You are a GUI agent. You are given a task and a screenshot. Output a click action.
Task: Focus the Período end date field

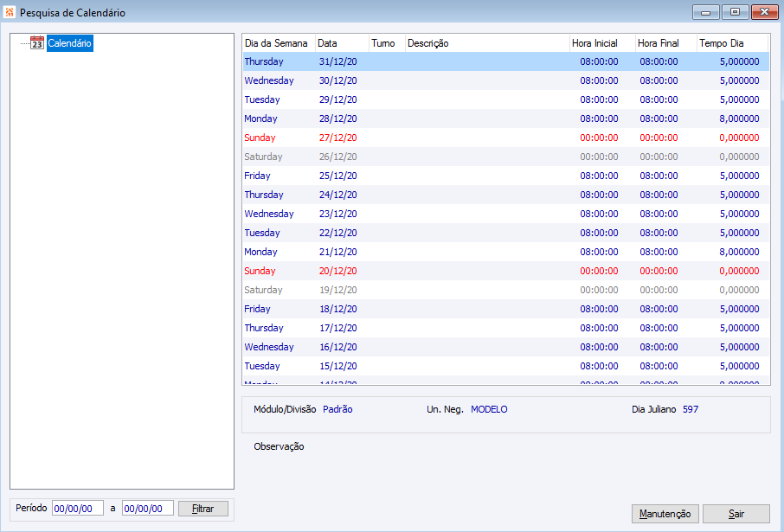point(147,509)
